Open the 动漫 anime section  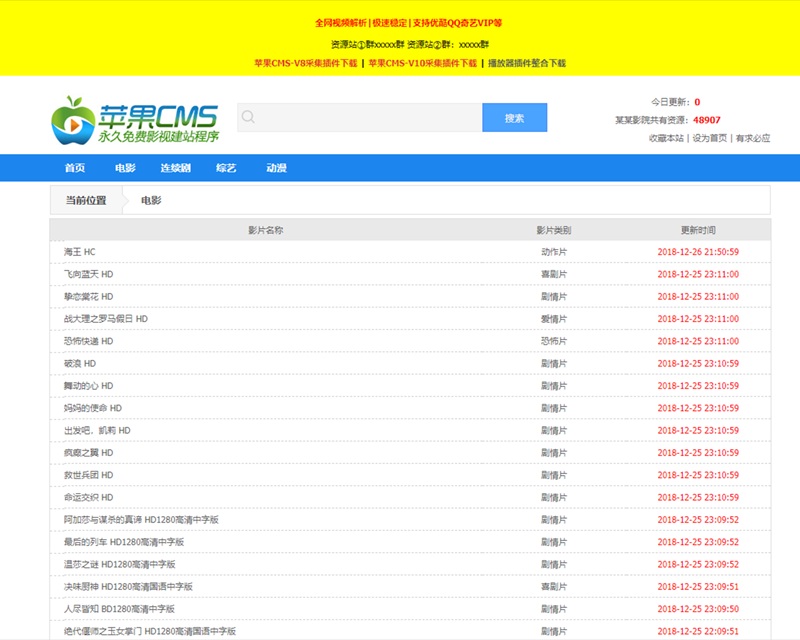276,168
